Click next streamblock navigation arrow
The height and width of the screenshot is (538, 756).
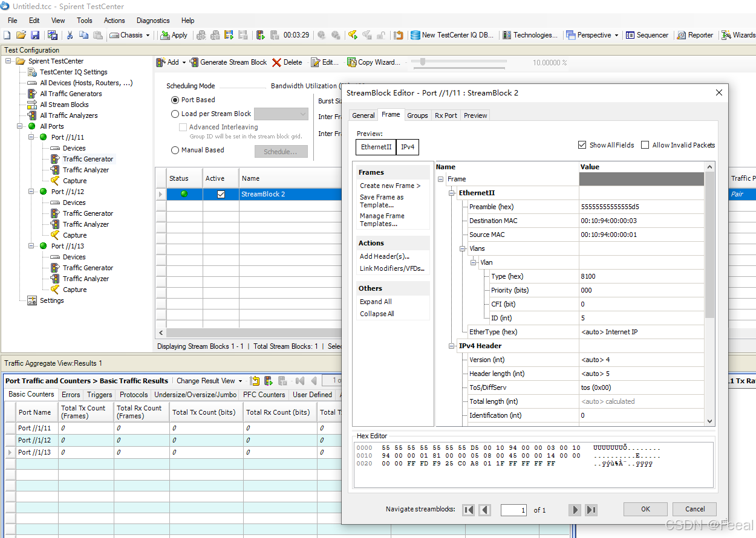click(x=575, y=510)
